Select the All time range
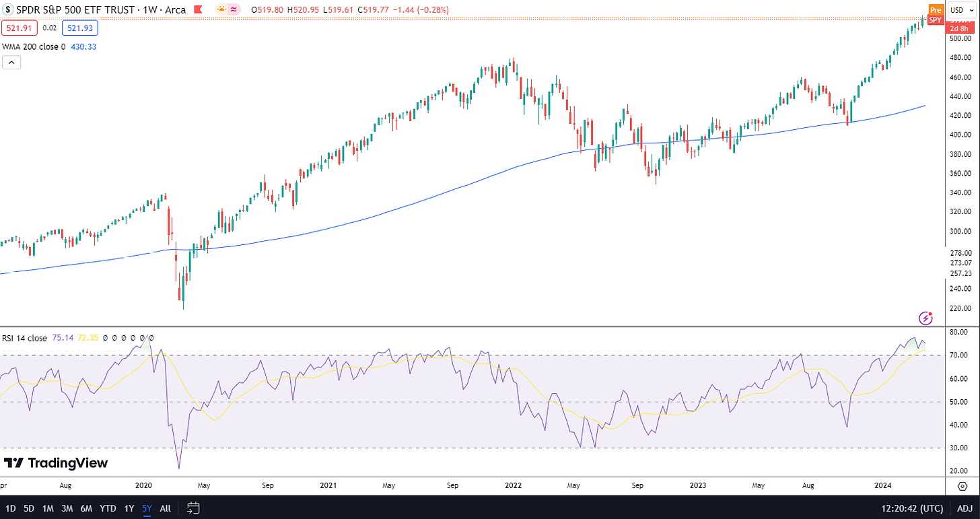Screen dimensions: 980x519 point(165,508)
